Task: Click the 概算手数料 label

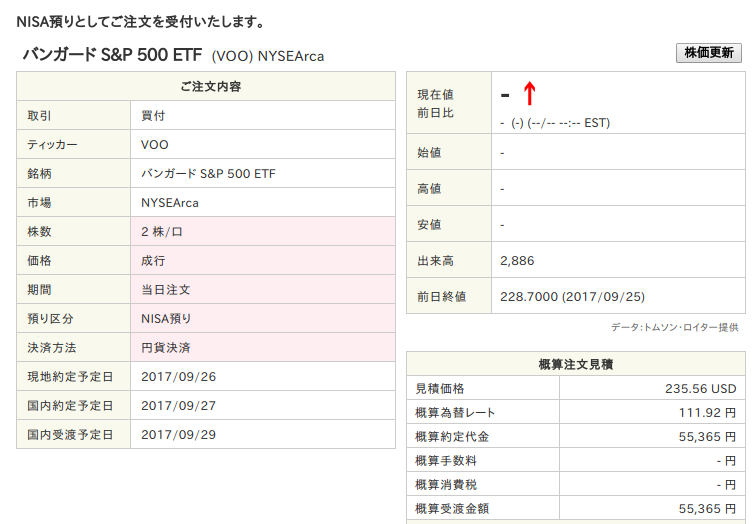Action: coord(446,461)
